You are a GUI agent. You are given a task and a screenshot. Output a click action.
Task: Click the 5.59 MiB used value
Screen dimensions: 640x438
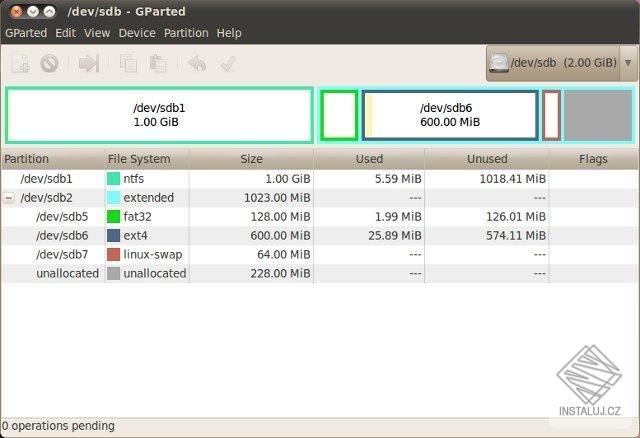(398, 179)
